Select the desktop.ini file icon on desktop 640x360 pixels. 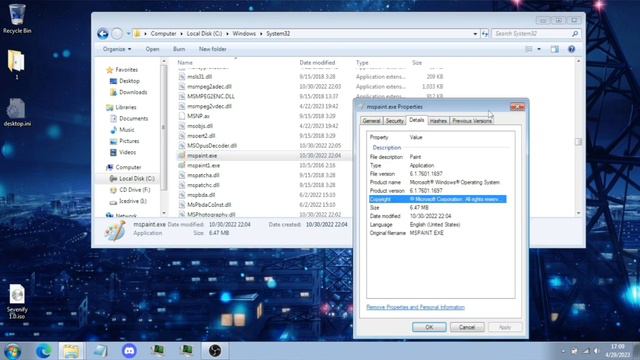coord(17,112)
